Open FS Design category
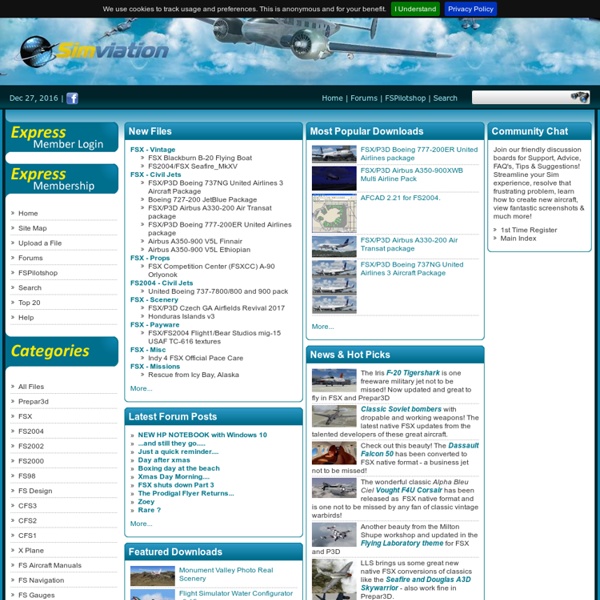The width and height of the screenshot is (600, 600). pyautogui.click(x=35, y=491)
